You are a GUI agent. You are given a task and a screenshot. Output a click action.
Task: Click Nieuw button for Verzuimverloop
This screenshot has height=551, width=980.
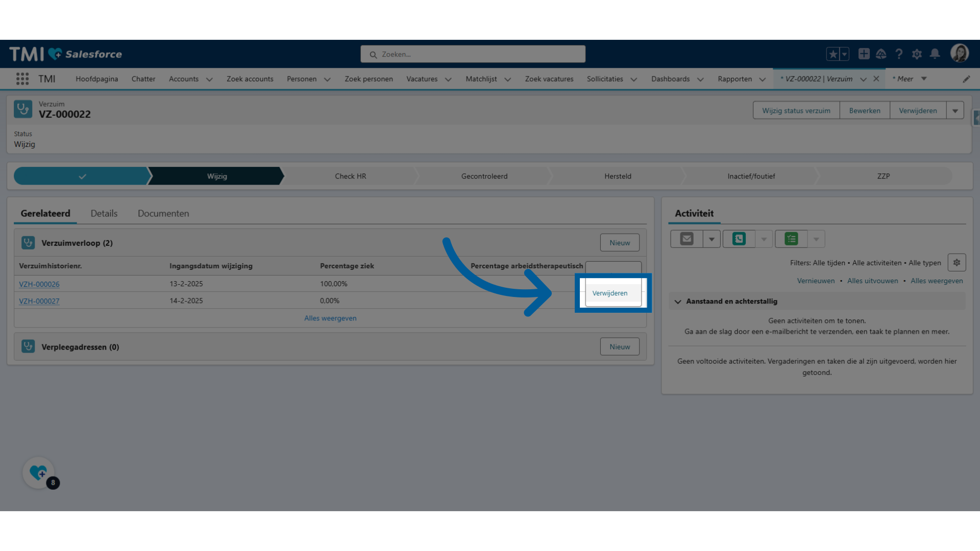(x=619, y=242)
